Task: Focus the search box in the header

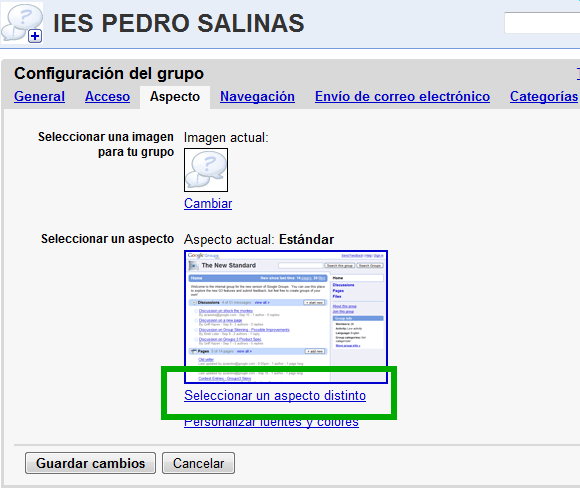Action: point(542,23)
